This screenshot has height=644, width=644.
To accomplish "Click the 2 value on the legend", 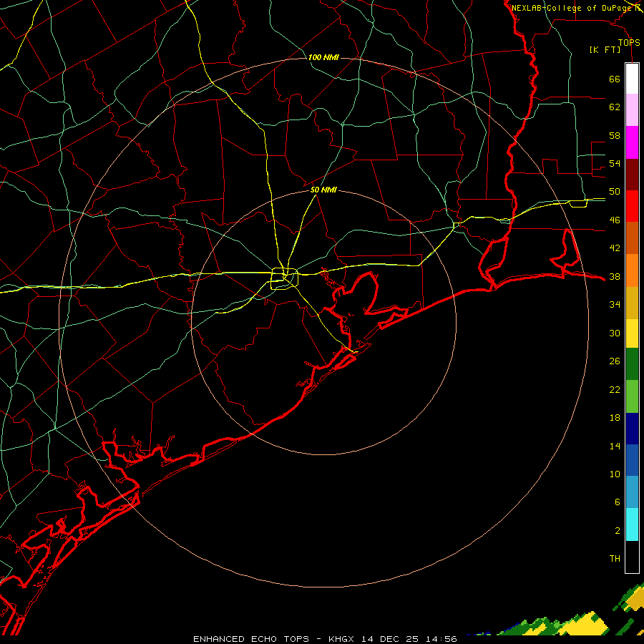I will [x=618, y=531].
